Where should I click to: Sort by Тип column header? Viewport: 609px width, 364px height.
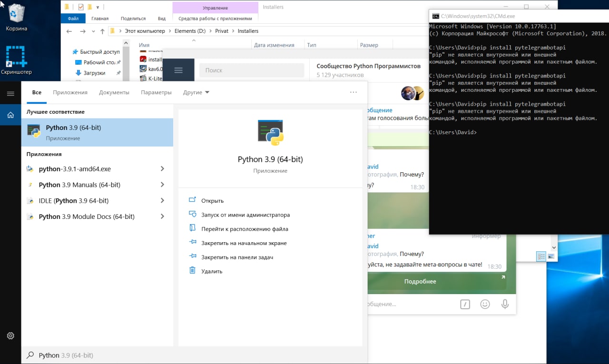click(x=312, y=45)
